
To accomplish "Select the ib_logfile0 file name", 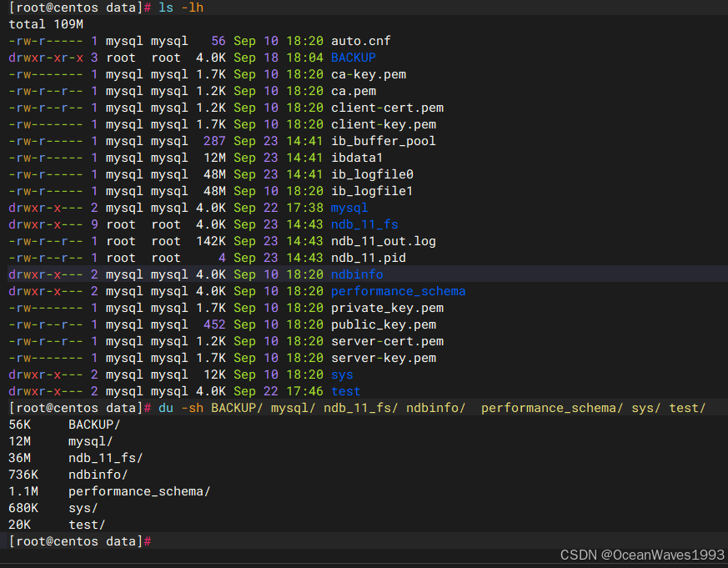I will tap(372, 174).
